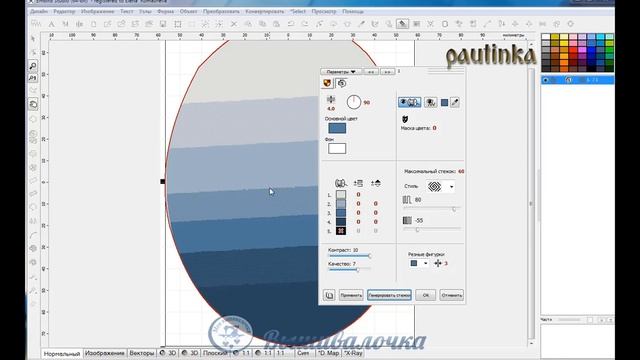This screenshot has width=640, height=360.
Task: Toggle the layer eye icon in right panel
Action: click(x=546, y=80)
